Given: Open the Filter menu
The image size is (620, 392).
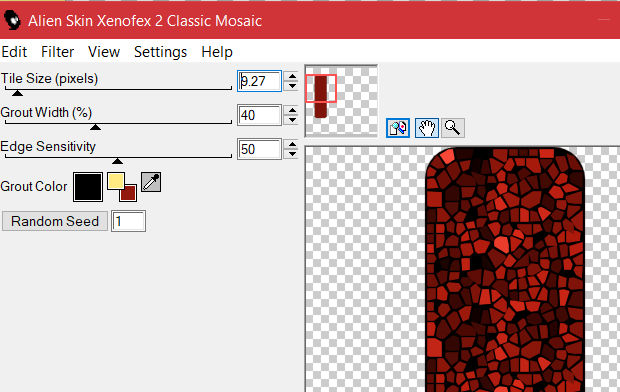Looking at the screenshot, I should [57, 52].
